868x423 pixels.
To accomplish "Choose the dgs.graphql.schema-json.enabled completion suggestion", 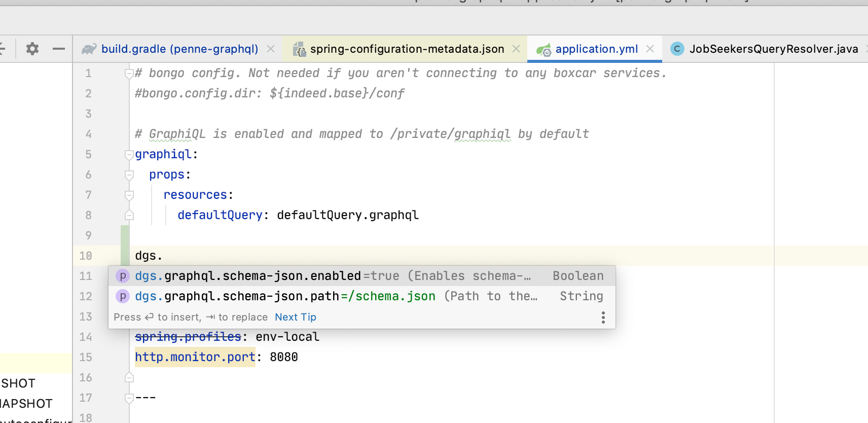I will [x=362, y=276].
